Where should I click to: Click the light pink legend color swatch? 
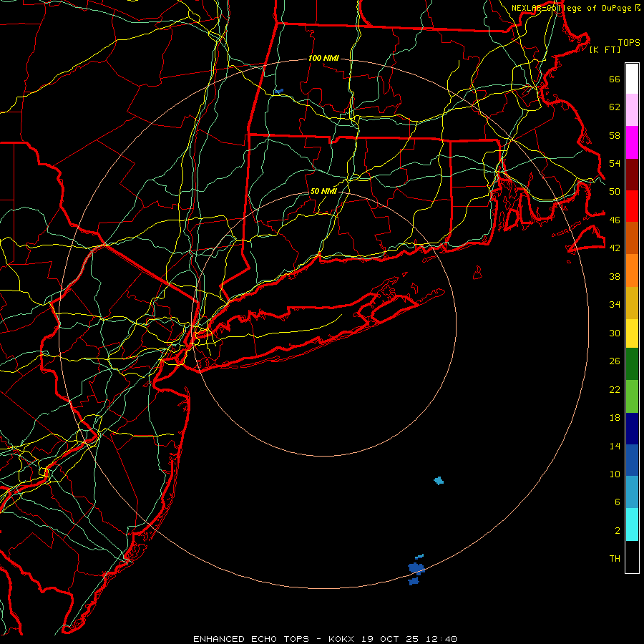click(x=632, y=110)
